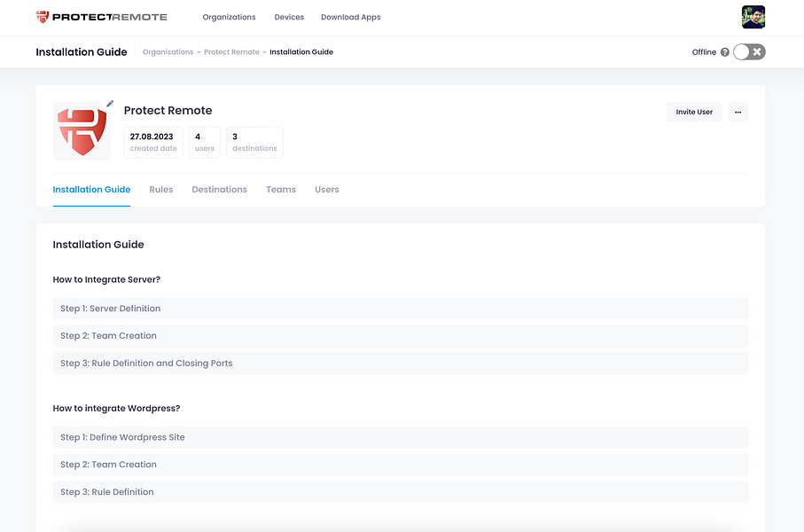Click the 3 destinations stat box
The width and height of the screenshot is (804, 532).
[254, 142]
